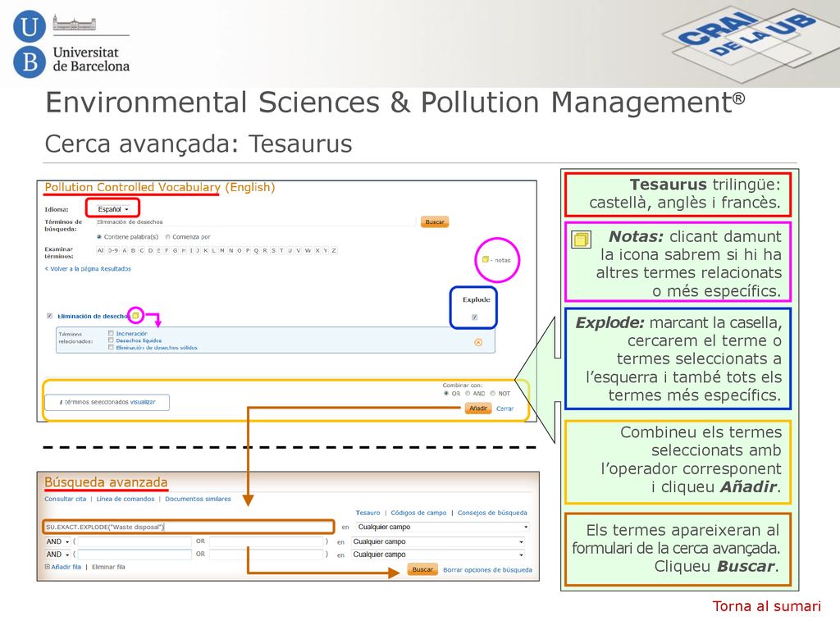
Task: Open Cualquier campo dropdown in last search row
Action: [438, 555]
